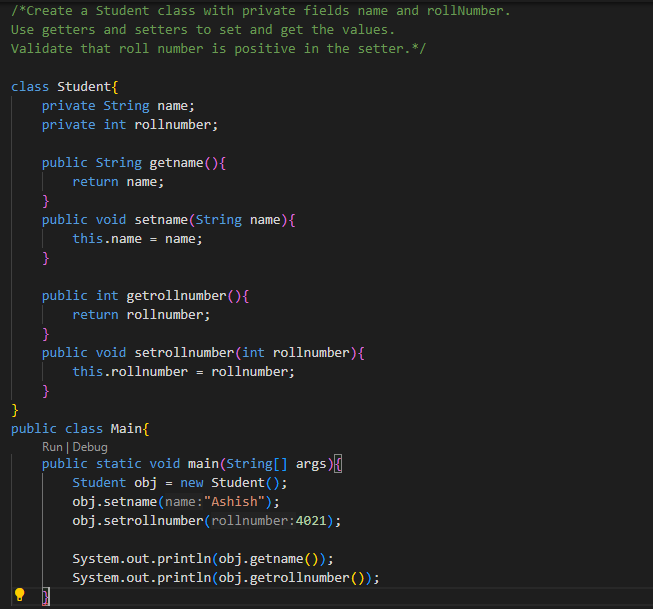Click the comment line "Validate that roll number"
This screenshot has height=609, width=653.
(x=219, y=49)
